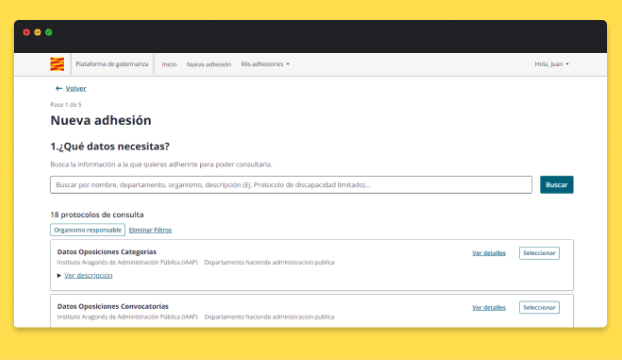This screenshot has height=360, width=622.
Task: Click the green maximize window button
Action: [49, 32]
